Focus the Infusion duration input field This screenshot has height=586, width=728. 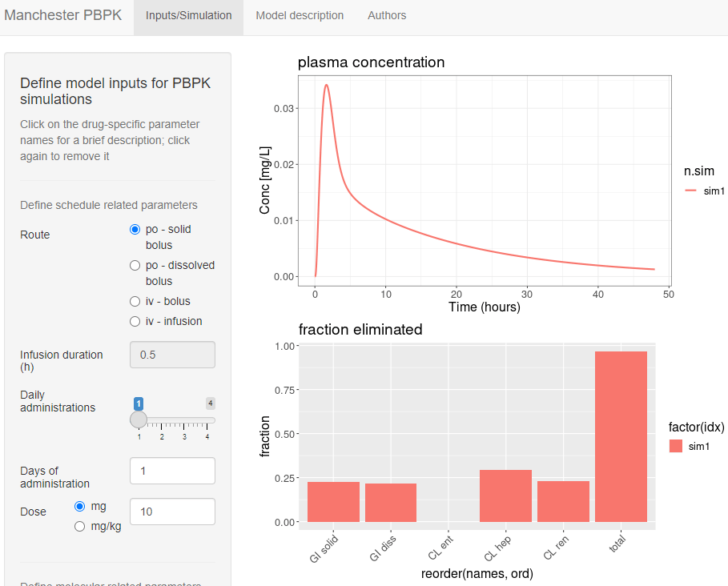172,355
